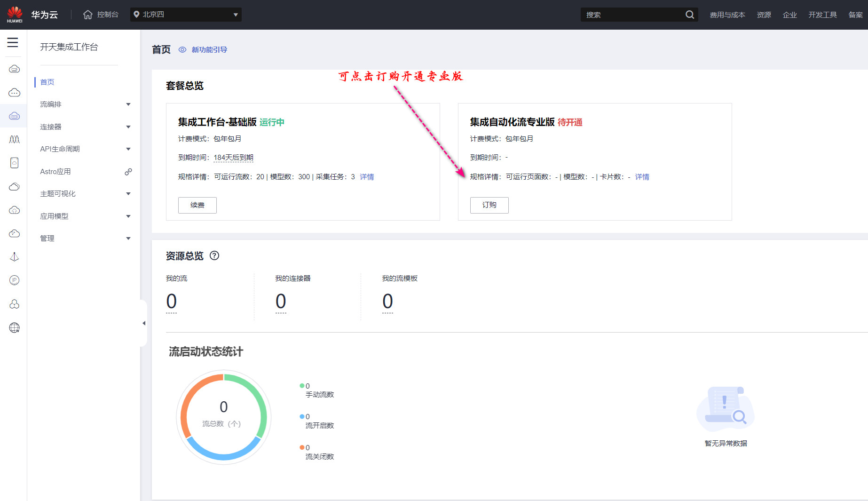
Task: Click the 184天后到期 expiry text
Action: [234, 158]
